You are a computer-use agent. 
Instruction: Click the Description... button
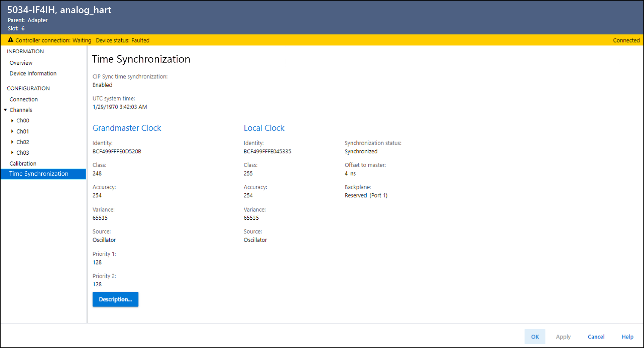pyautogui.click(x=115, y=299)
